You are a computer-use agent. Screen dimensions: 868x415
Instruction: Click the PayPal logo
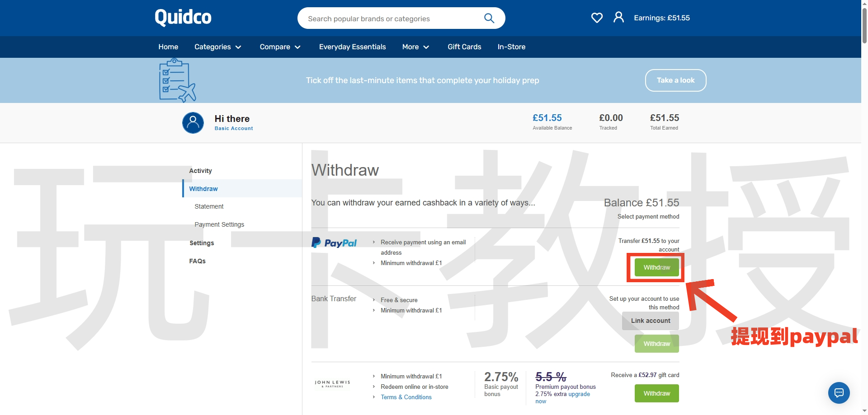coord(334,243)
